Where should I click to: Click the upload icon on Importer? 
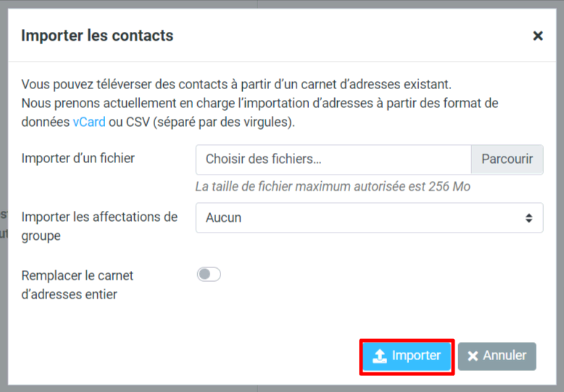click(x=379, y=356)
